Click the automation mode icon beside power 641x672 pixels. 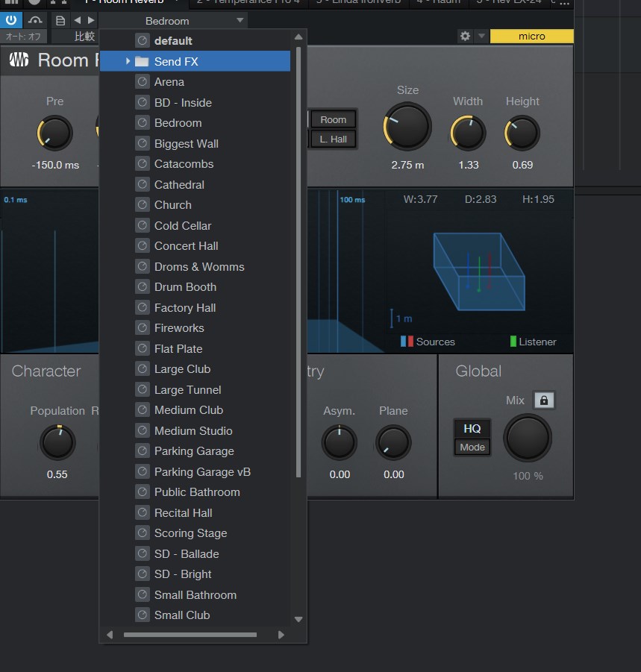36,20
